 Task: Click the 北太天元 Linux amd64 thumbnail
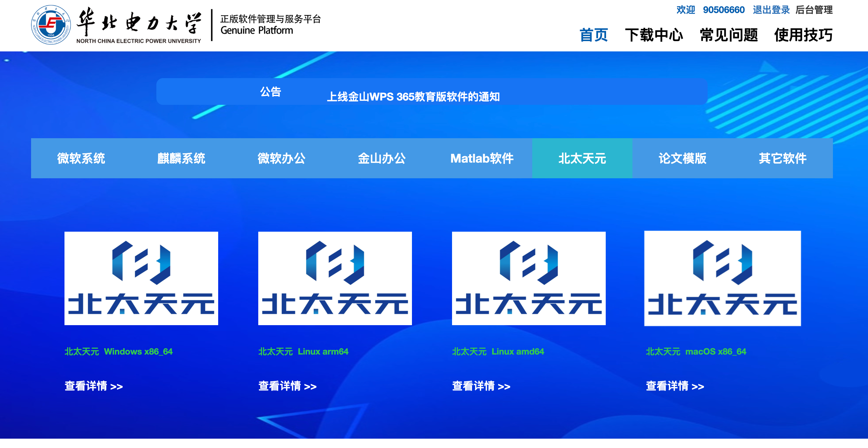click(529, 278)
